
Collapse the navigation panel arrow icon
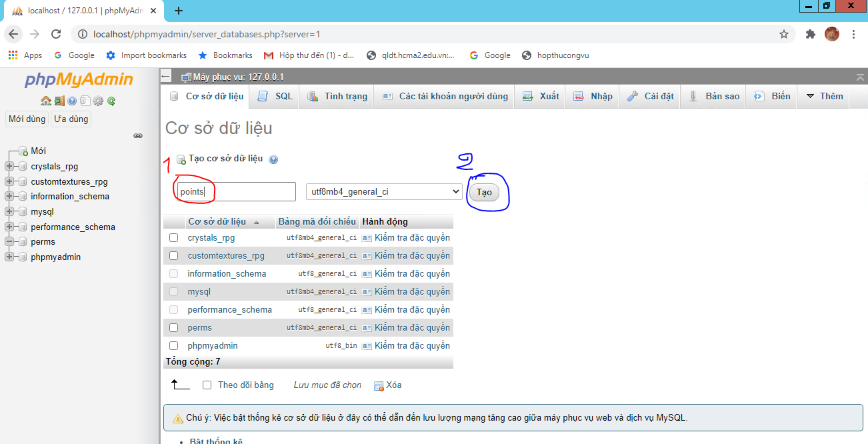click(167, 77)
